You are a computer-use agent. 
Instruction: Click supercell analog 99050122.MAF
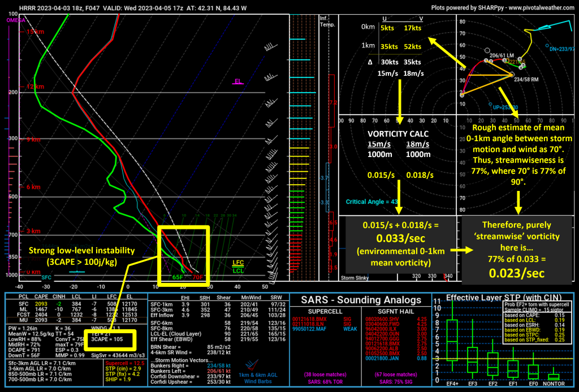pos(309,329)
